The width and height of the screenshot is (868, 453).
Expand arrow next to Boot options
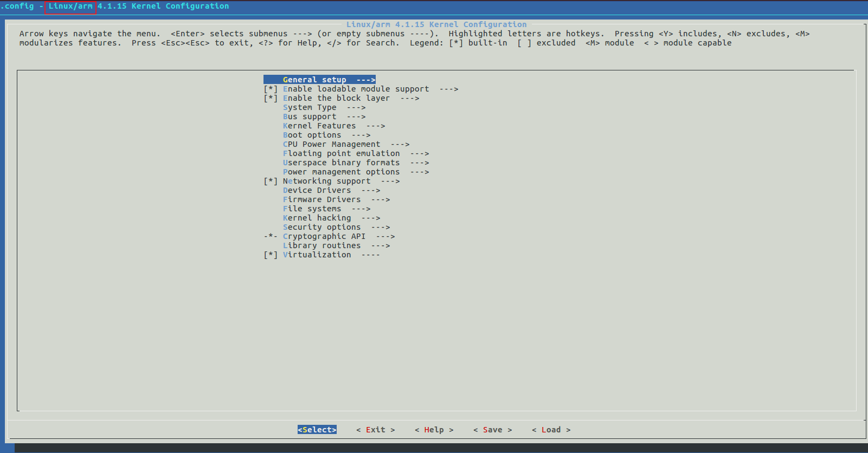pyautogui.click(x=361, y=135)
